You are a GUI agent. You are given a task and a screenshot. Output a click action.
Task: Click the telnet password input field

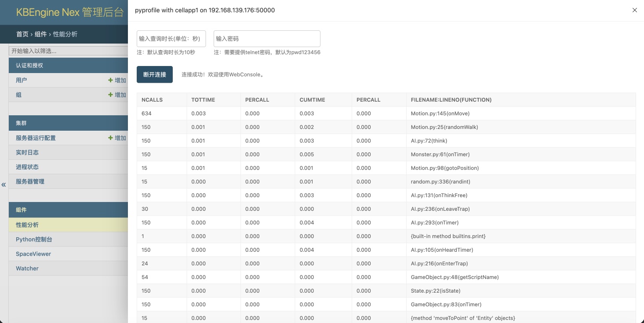pyautogui.click(x=267, y=39)
